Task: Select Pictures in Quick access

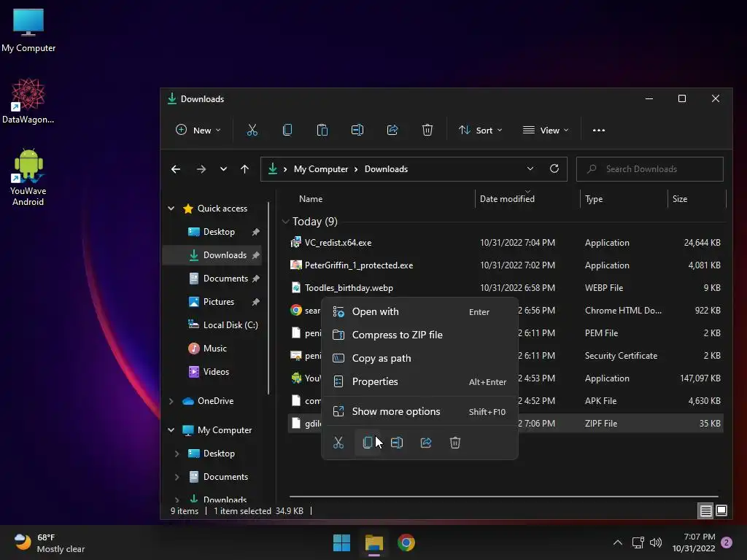Action: (212, 301)
